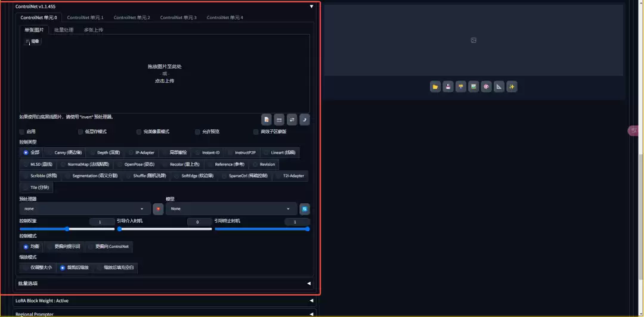
Task: Select the 局部重绘 control type
Action: pos(175,153)
